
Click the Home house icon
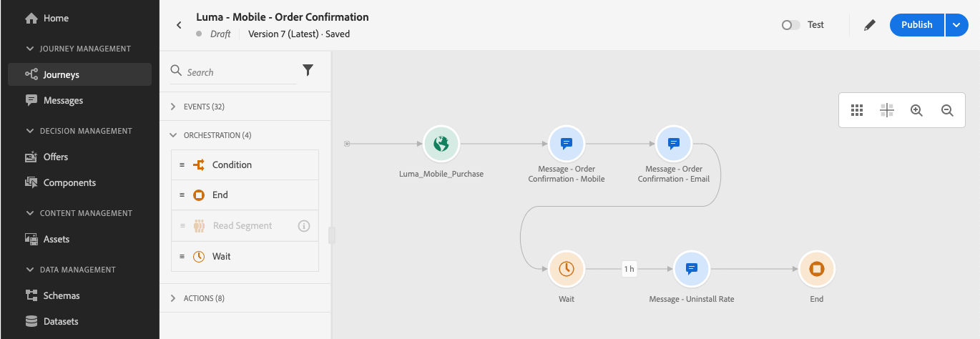pos(31,18)
